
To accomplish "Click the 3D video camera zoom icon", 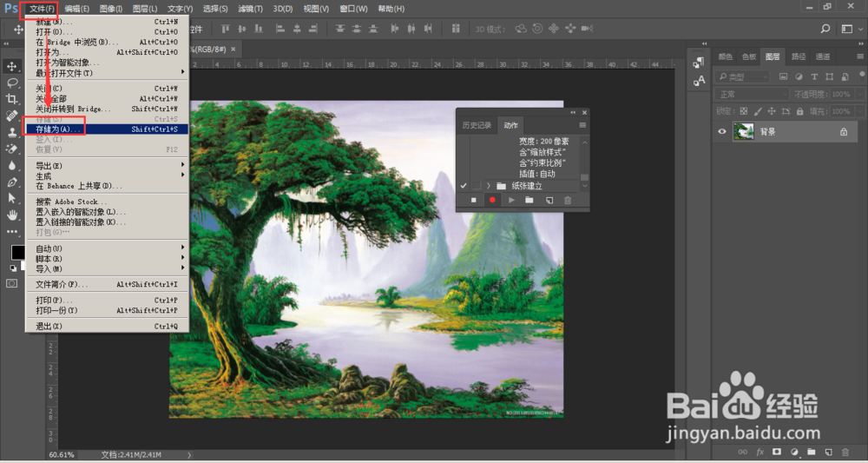I will (x=588, y=29).
